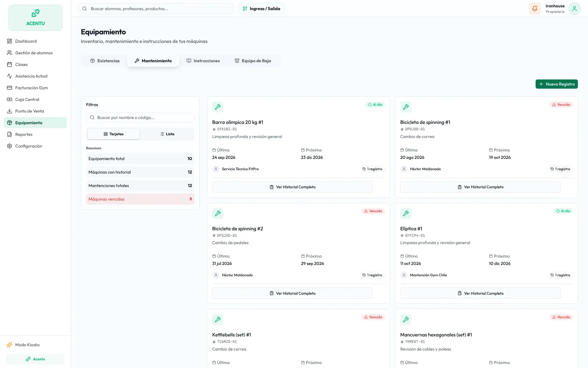This screenshot has height=368, width=588.
Task: Click the Kettlebells (set) #1 title
Action: pos(232,335)
